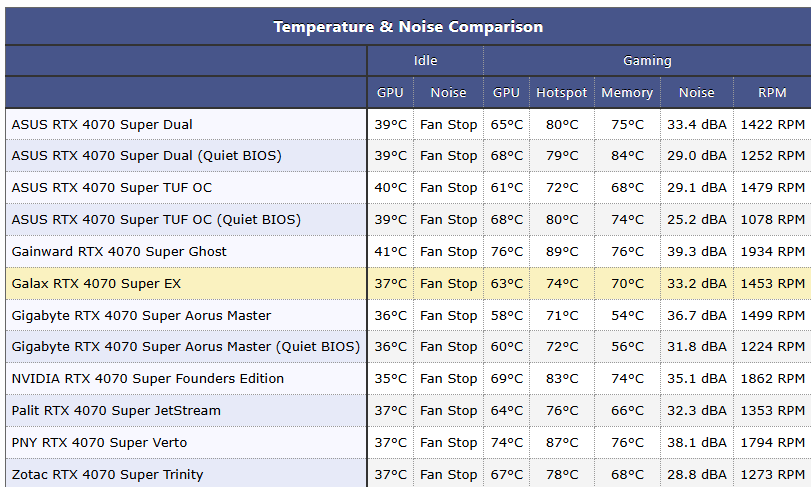The width and height of the screenshot is (811, 487).
Task: Click Fan Stop in the Galax row
Action: tap(448, 283)
